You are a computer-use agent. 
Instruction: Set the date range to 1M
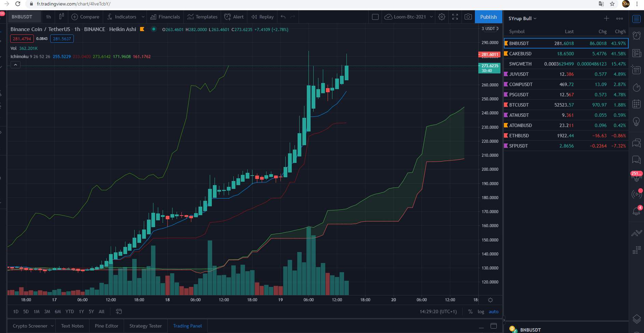(x=37, y=311)
